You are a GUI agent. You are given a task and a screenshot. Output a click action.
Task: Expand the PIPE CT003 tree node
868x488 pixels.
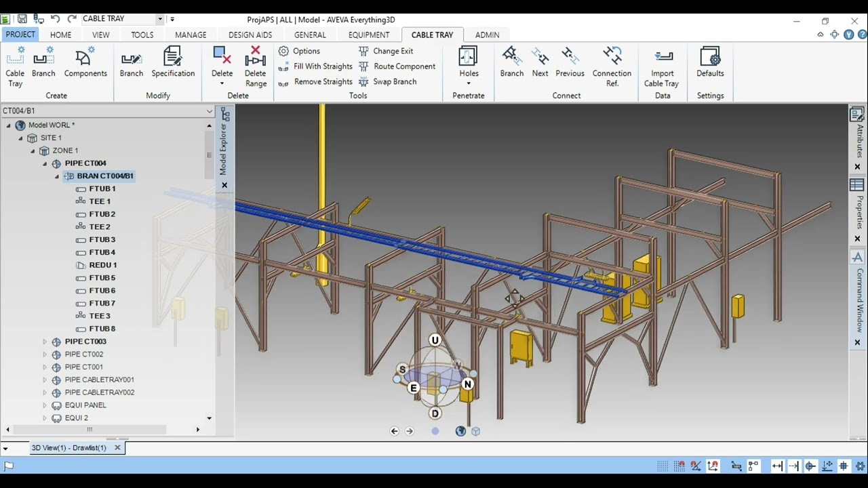tap(45, 342)
